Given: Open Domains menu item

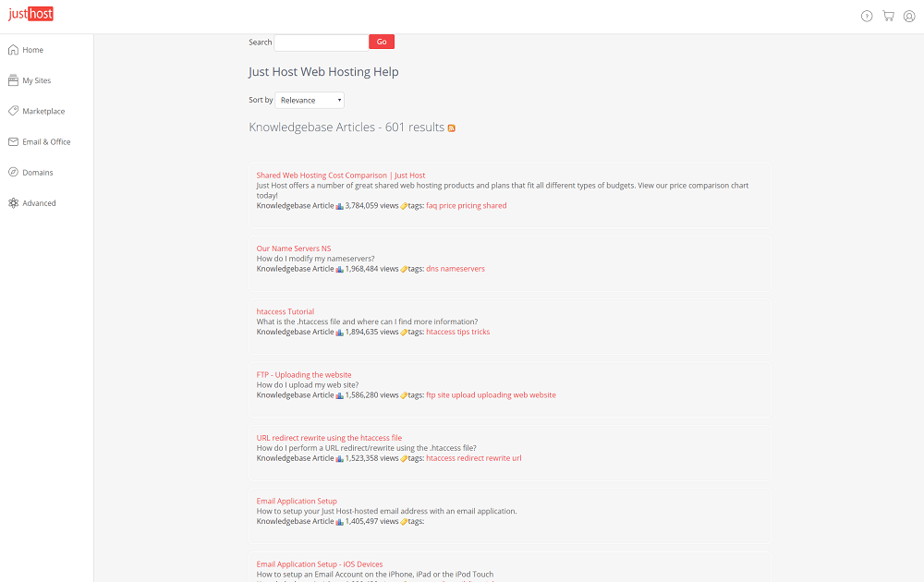Looking at the screenshot, I should [x=38, y=173].
